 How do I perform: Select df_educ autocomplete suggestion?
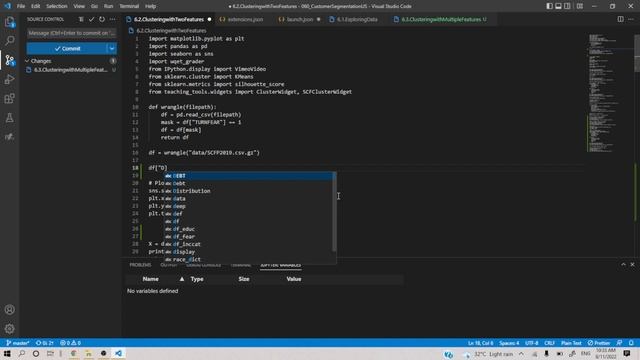click(250, 229)
